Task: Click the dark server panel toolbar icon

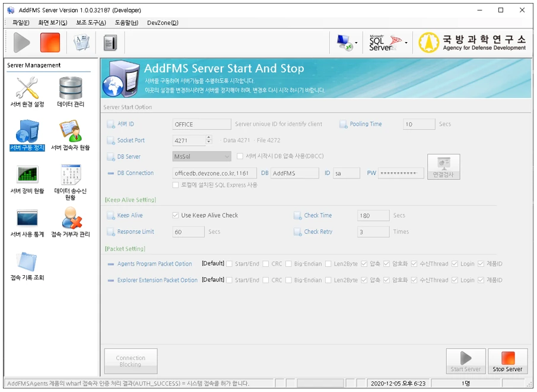Action: (x=110, y=43)
